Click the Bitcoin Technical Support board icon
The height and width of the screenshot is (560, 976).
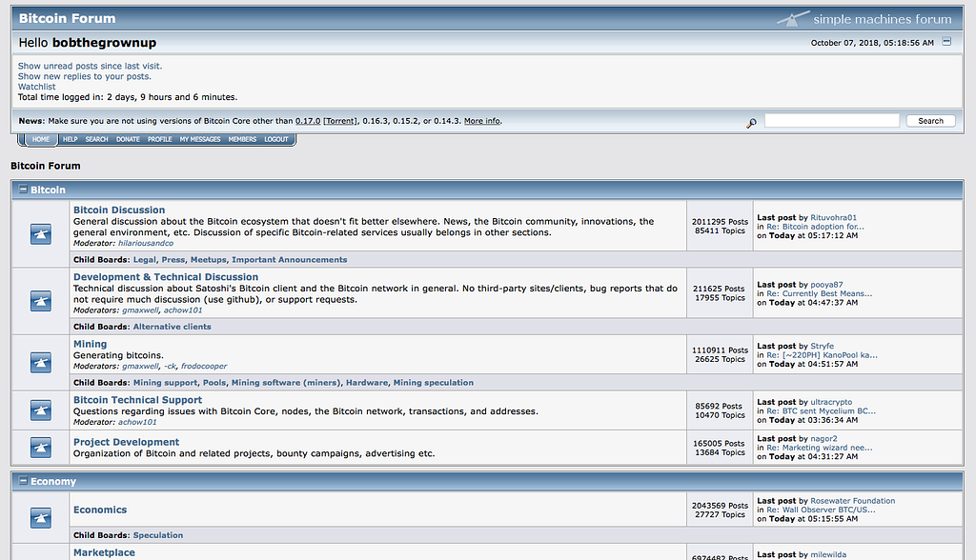point(41,410)
